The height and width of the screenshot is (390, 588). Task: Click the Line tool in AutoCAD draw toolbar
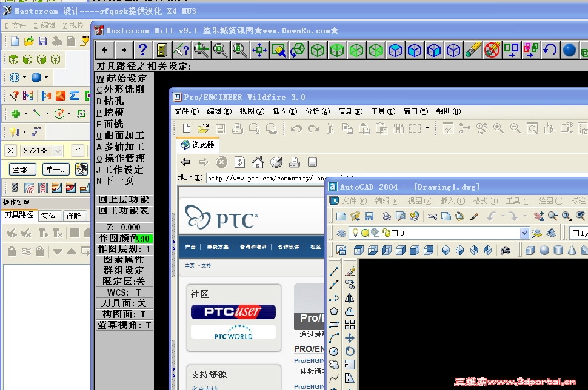334,271
